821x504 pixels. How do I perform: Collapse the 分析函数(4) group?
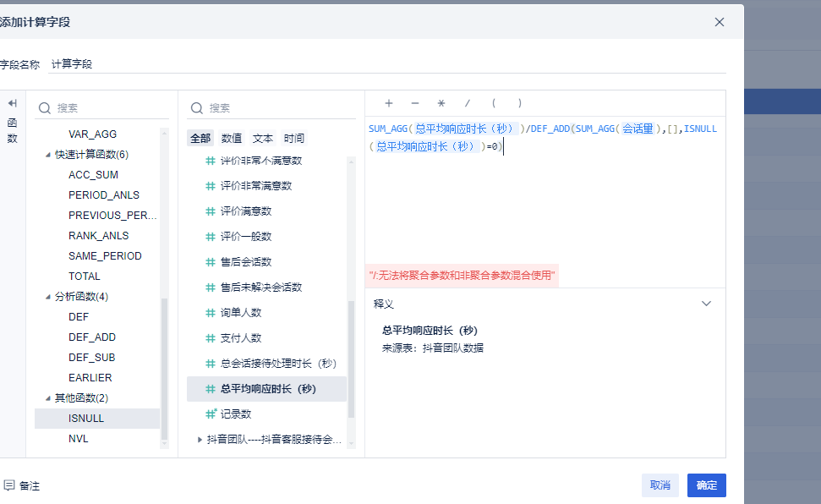tap(48, 297)
